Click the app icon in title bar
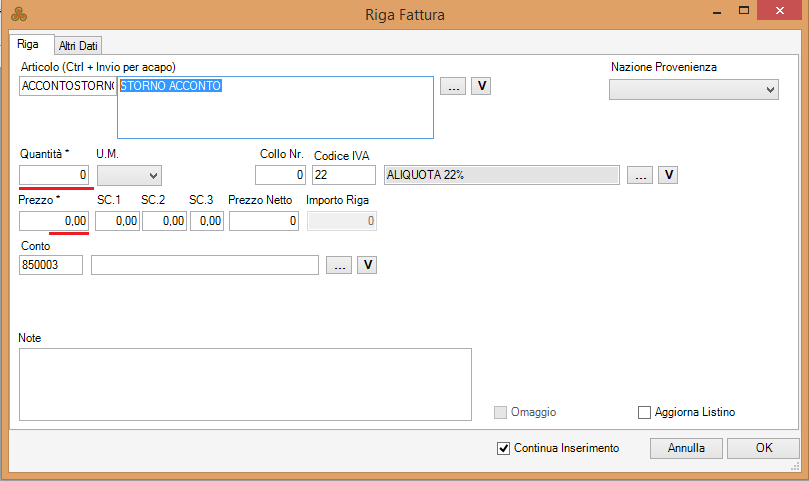Screen dimensions: 809x481 19,14
